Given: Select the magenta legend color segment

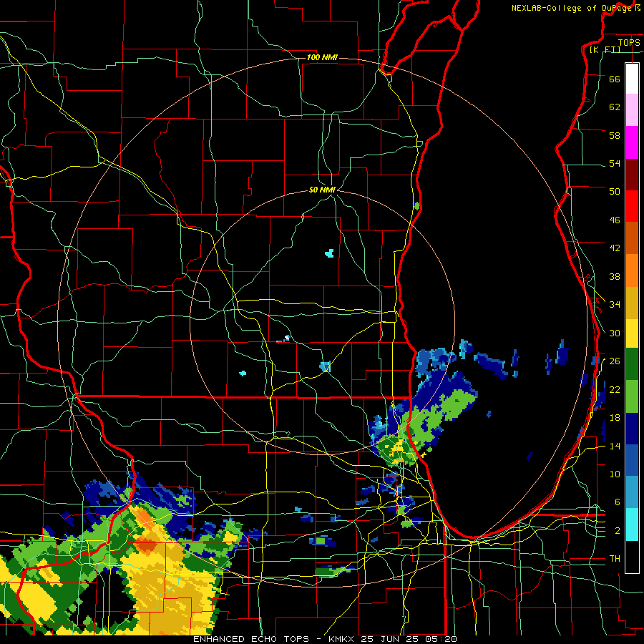Looking at the screenshot, I should (x=632, y=142).
